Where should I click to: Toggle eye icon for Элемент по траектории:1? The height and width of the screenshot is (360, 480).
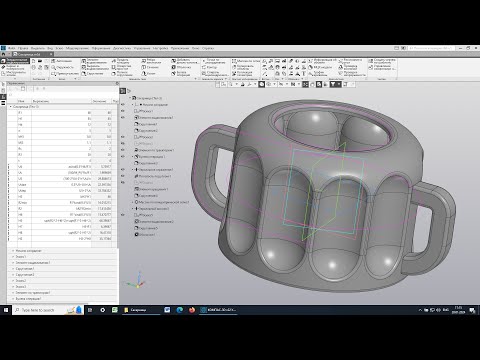coord(123,150)
